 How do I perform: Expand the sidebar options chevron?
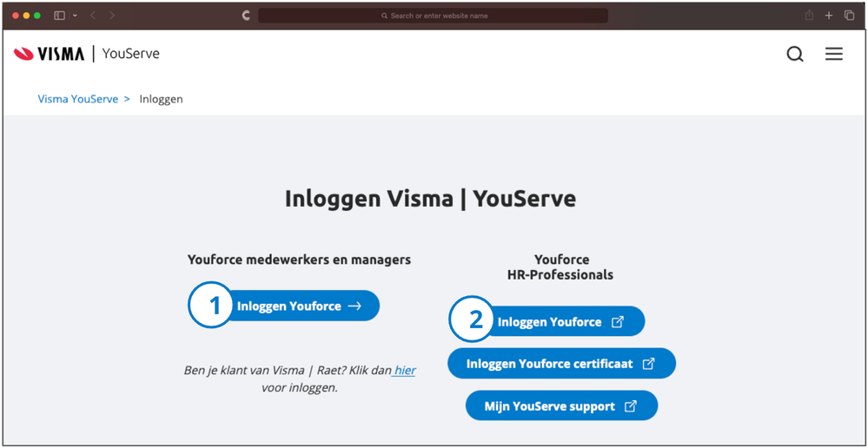point(75,16)
